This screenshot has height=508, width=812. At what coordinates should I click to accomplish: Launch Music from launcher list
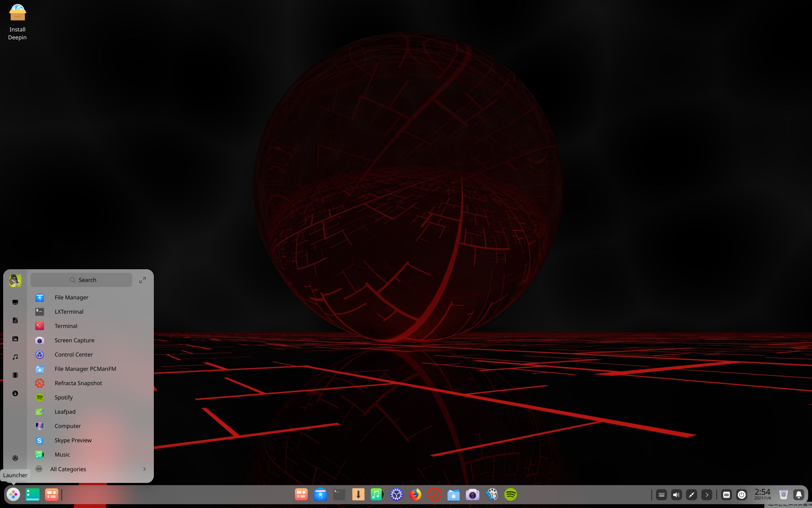[x=90, y=455]
